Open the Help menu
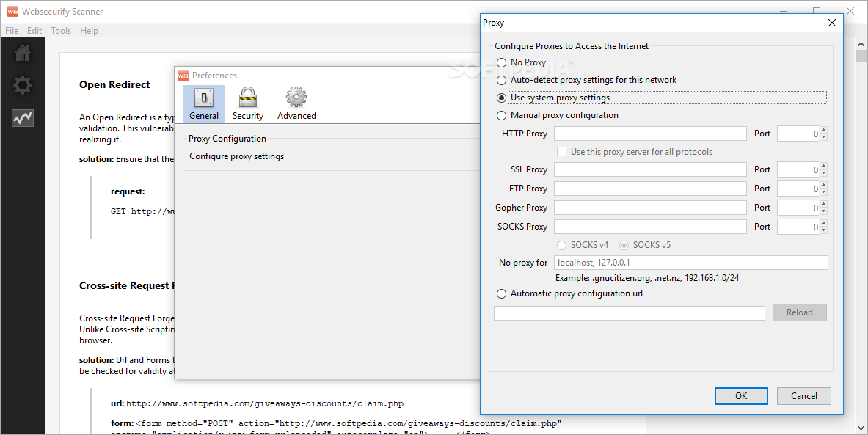Screen dimensions: 868x435 pos(89,31)
